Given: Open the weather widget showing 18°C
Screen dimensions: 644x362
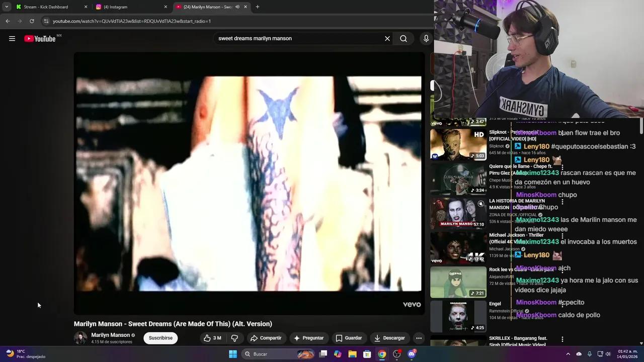Looking at the screenshot, I should pyautogui.click(x=25, y=354).
